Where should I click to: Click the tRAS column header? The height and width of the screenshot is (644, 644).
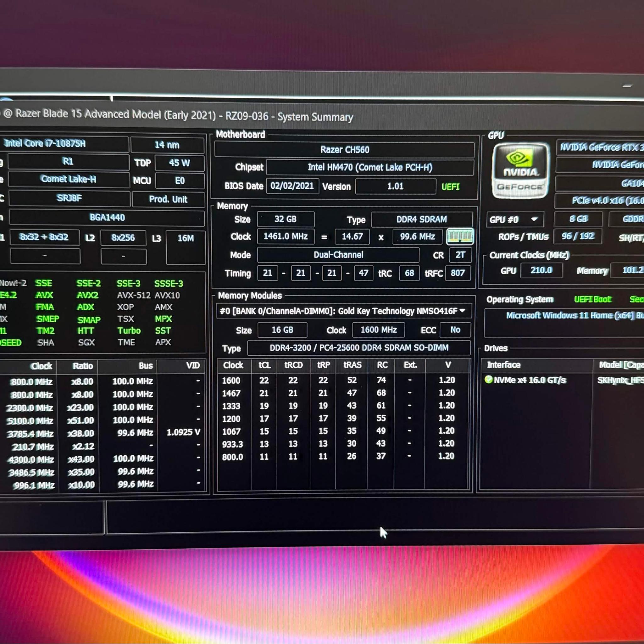pos(352,365)
